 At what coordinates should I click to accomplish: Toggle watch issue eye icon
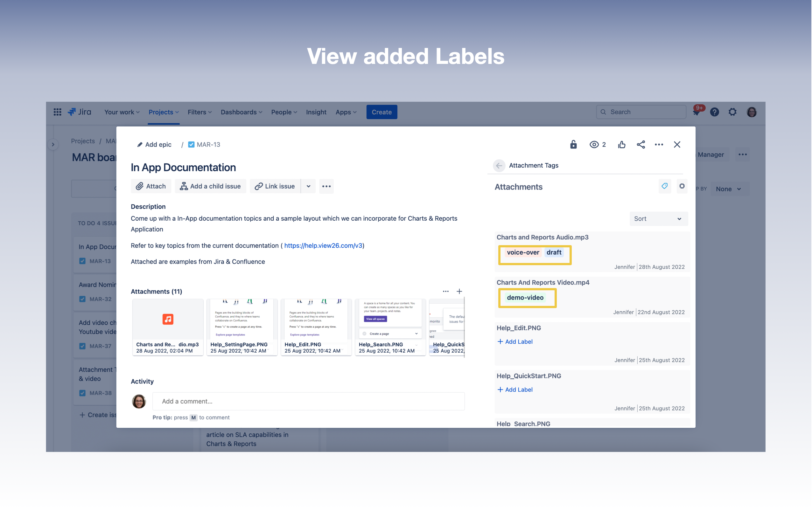(594, 145)
